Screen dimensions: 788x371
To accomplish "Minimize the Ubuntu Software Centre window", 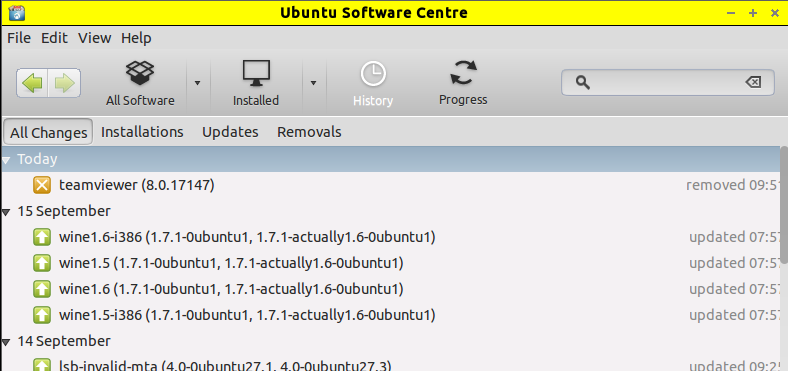I will [731, 13].
